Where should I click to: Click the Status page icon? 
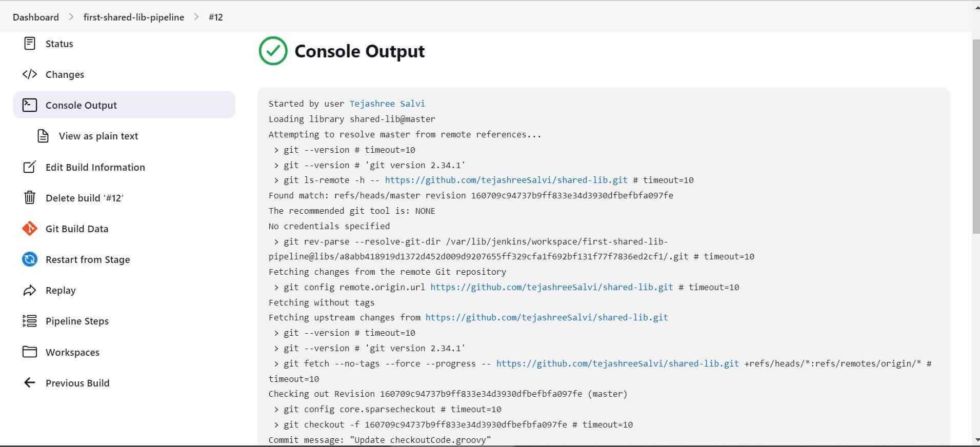[30, 44]
